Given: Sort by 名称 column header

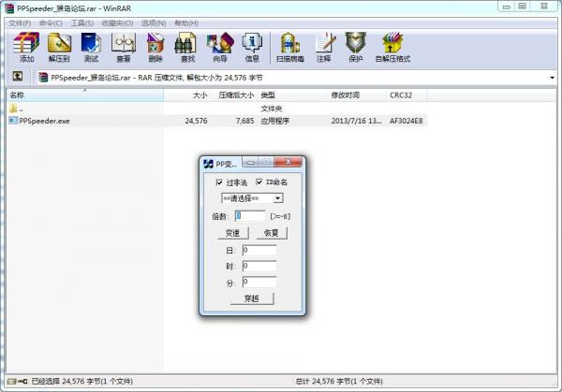Looking at the screenshot, I should click(x=85, y=95).
